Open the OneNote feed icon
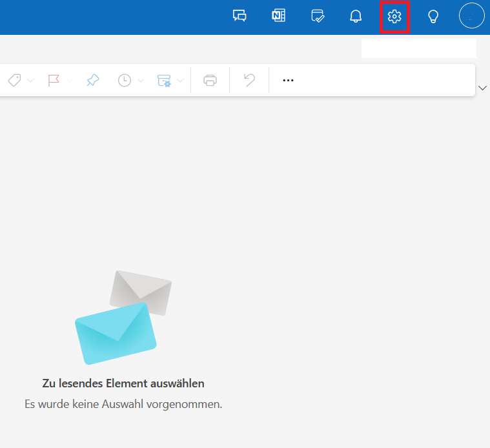Screen dimensions: 490x448 pos(278,17)
